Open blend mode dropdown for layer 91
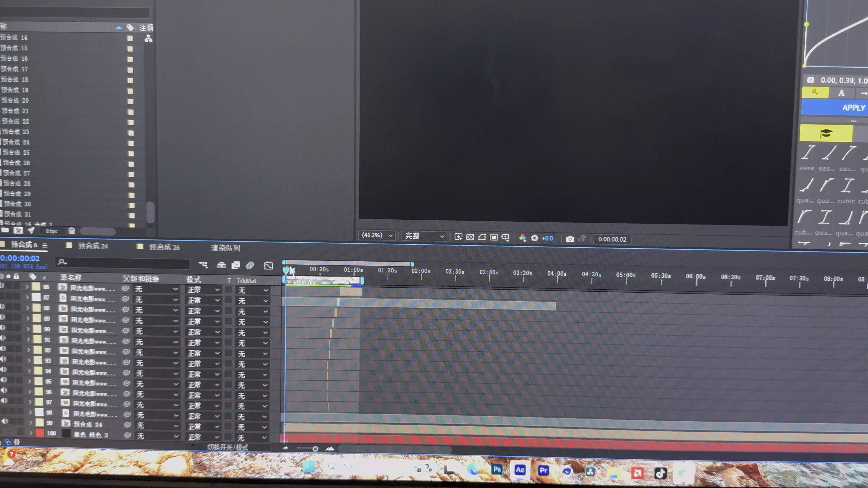The image size is (868, 488). tap(203, 343)
